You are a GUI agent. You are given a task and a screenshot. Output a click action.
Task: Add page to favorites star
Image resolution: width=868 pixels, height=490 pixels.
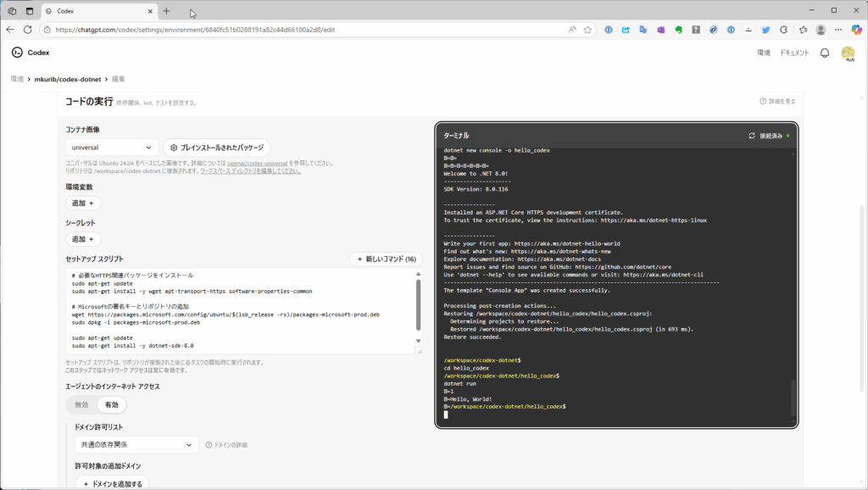[x=587, y=30]
